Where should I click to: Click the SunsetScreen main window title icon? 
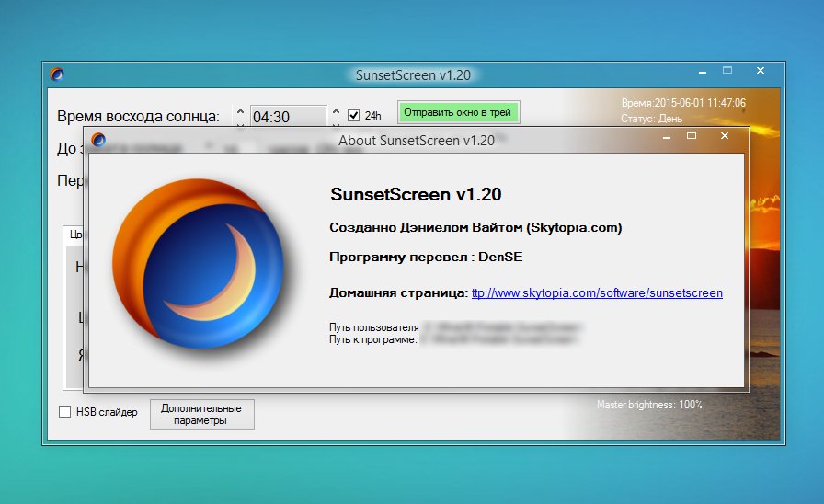pos(57,74)
